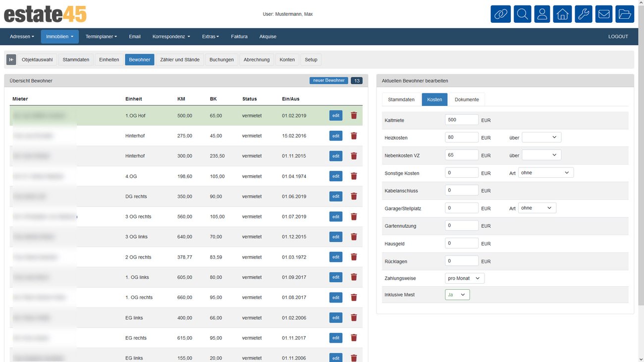The image size is (644, 362).
Task: Delete resident with entry date 01.11.2015
Action: 354,156
